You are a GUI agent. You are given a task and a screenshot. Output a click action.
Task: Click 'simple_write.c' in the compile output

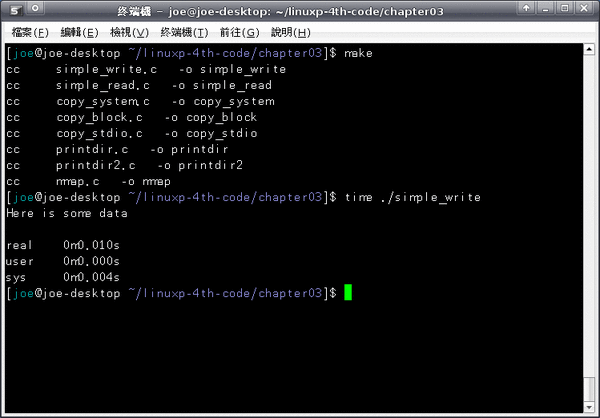[106, 69]
